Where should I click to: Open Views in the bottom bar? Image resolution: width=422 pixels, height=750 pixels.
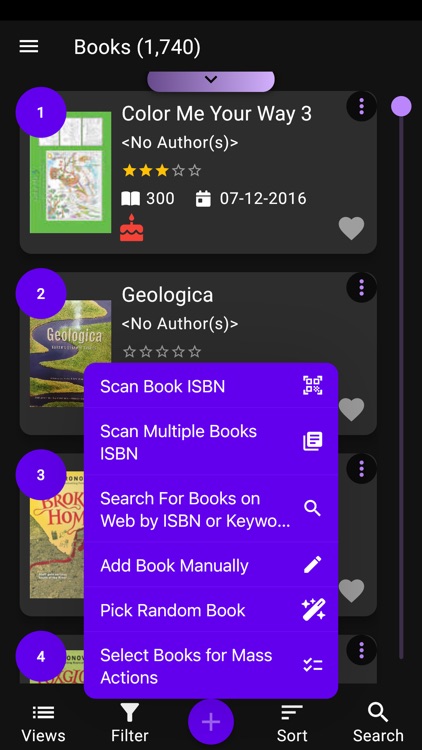pos(43,723)
